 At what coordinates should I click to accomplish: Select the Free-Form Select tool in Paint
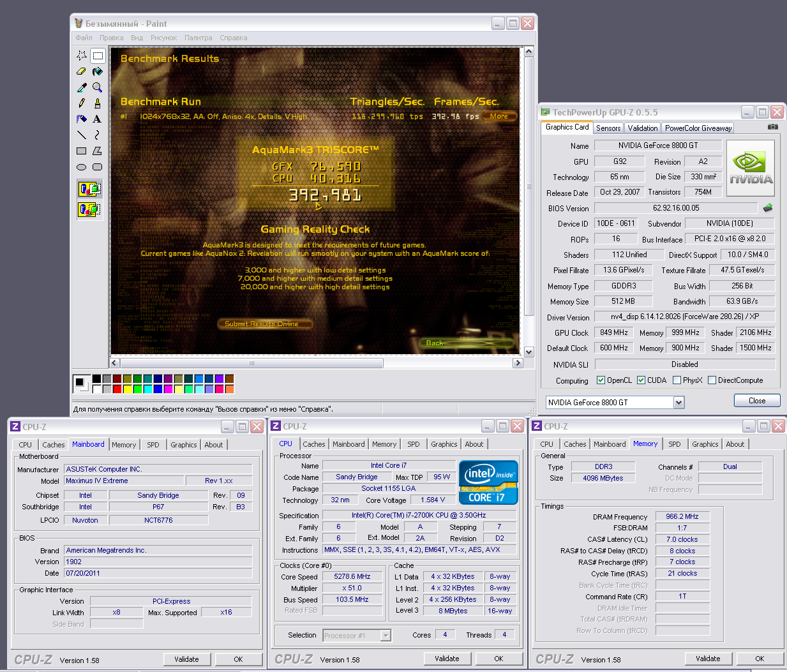coord(82,56)
